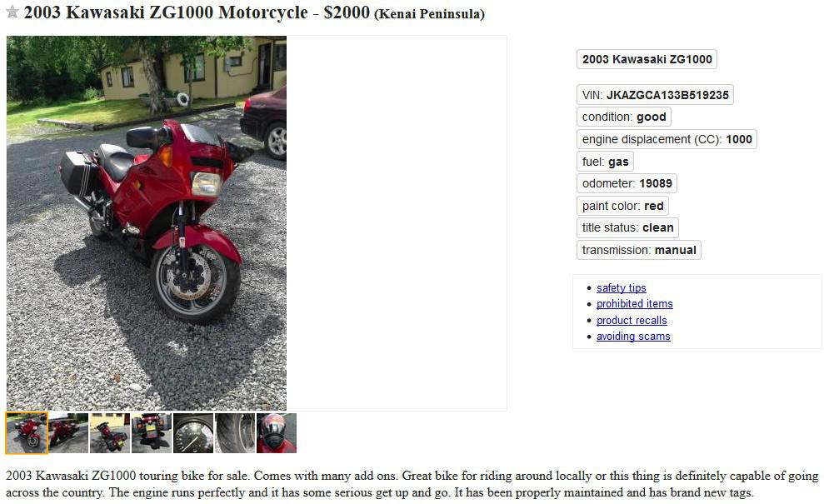
Task: Click the transmission manual attribute
Action: pos(638,250)
